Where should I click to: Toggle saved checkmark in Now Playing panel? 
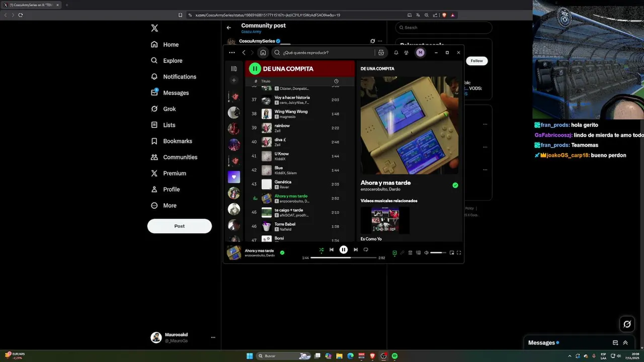(x=455, y=185)
